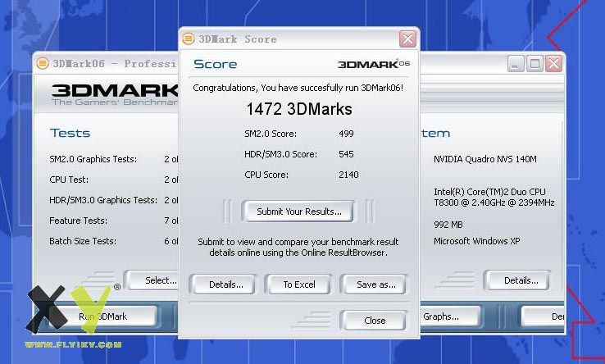This screenshot has width=605, height=364.
Task: Click the Score window's red X button
Action: (x=407, y=39)
